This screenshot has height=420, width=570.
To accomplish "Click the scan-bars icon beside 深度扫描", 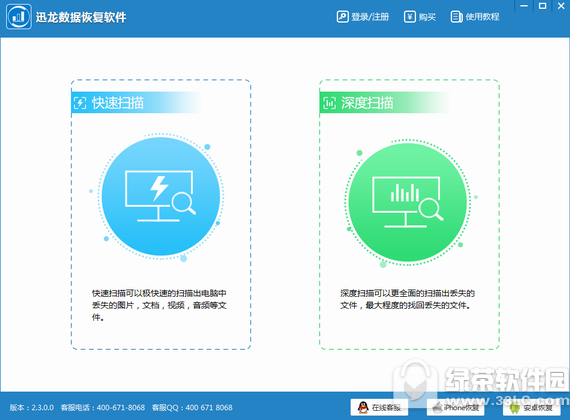I will (329, 103).
